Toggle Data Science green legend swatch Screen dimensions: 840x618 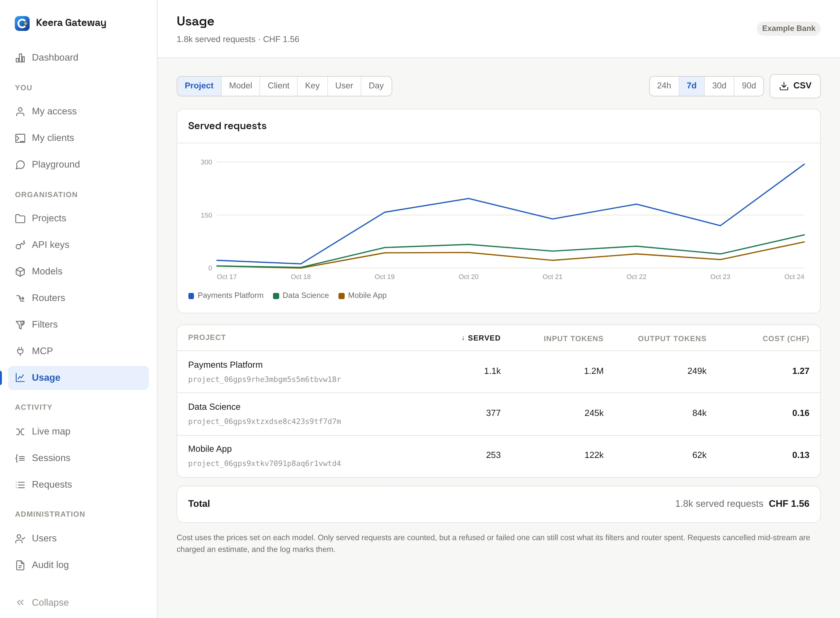[276, 296]
